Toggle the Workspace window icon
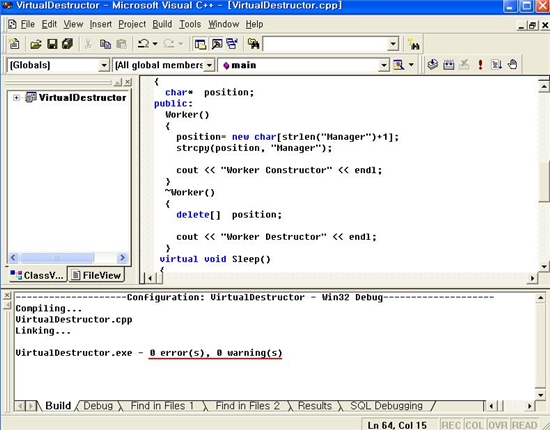The image size is (550, 430). click(200, 44)
